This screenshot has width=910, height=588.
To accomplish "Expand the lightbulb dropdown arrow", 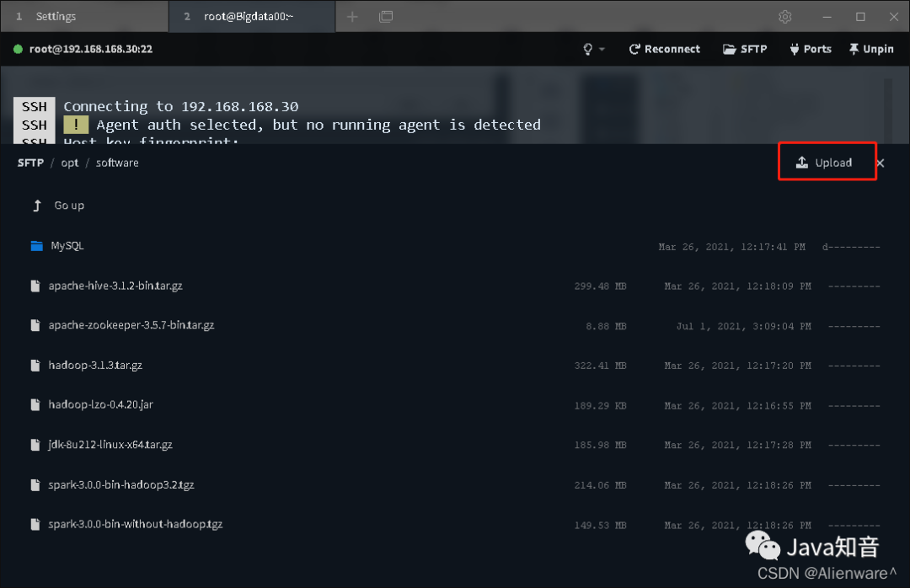I will (602, 50).
